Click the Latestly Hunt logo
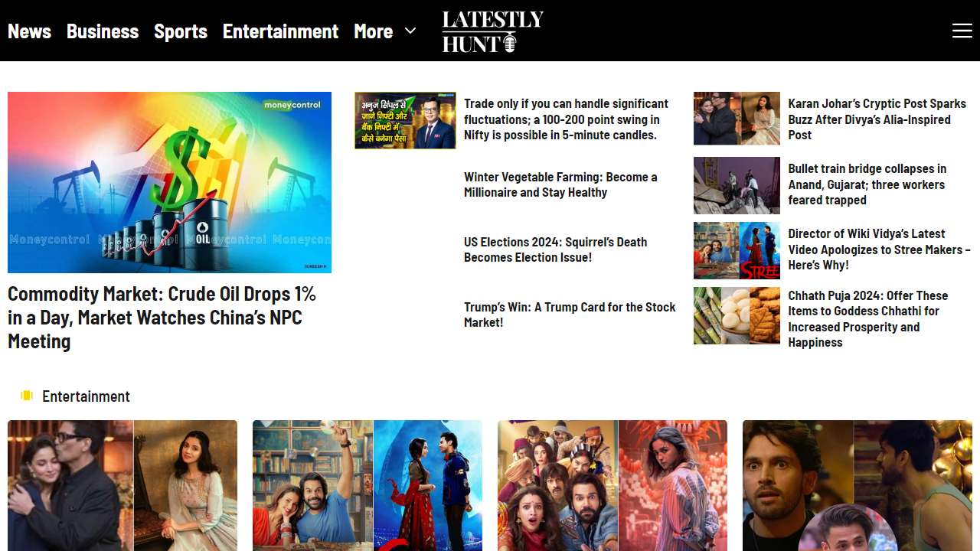 [492, 31]
